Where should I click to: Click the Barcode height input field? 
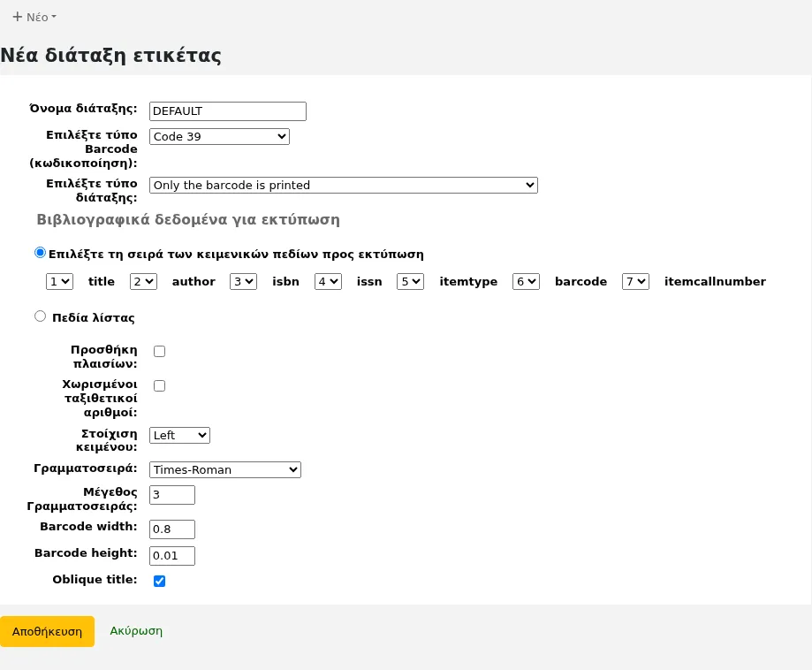pos(172,556)
